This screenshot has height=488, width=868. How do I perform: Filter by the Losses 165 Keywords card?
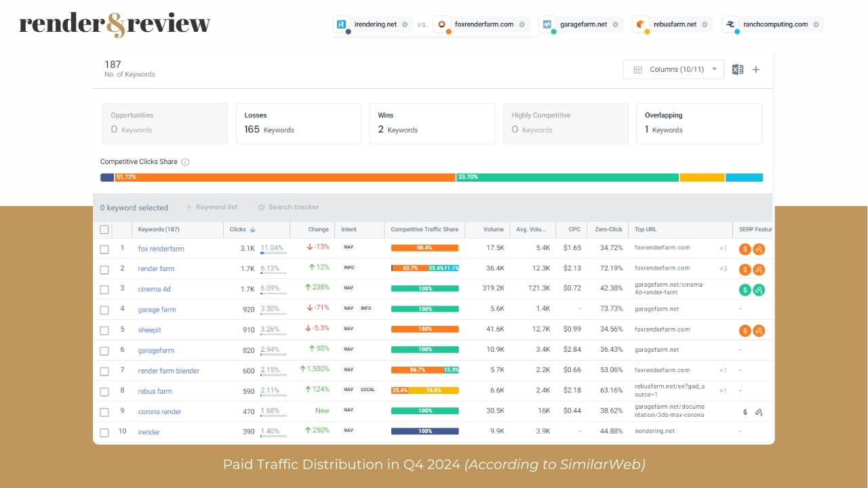click(x=298, y=123)
